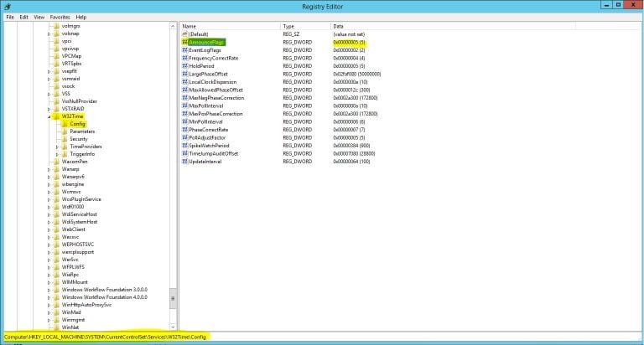644x345 pixels.
Task: Expand the volsnap key
Action: (49, 34)
